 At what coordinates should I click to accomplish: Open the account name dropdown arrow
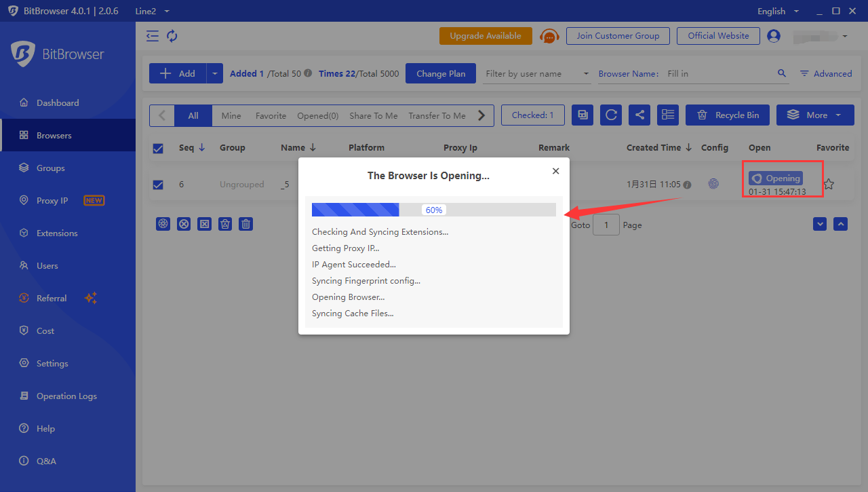845,36
